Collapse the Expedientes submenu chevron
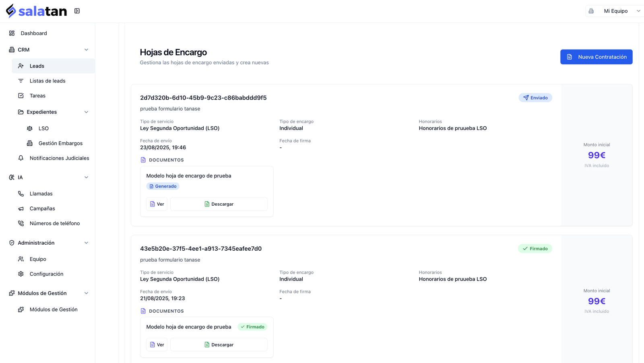The width and height of the screenshot is (644, 363). [86, 112]
